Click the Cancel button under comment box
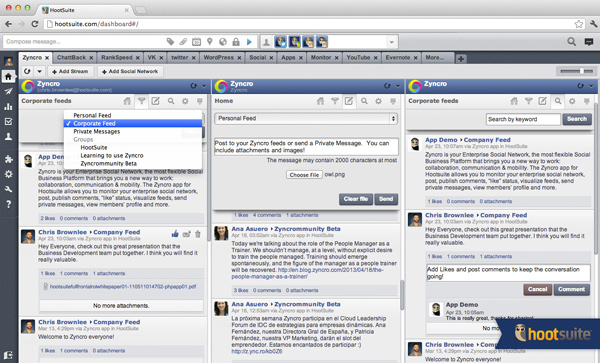The width and height of the screenshot is (600, 363). [538, 289]
